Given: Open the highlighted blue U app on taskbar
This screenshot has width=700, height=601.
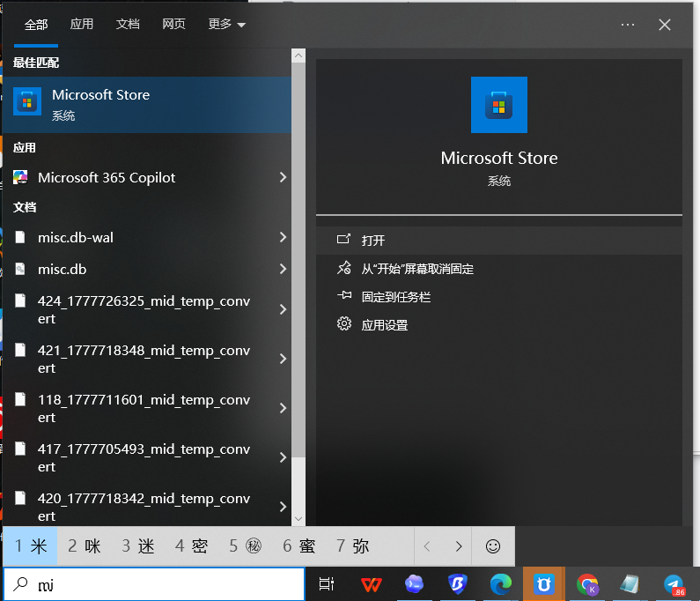Looking at the screenshot, I should click(544, 584).
